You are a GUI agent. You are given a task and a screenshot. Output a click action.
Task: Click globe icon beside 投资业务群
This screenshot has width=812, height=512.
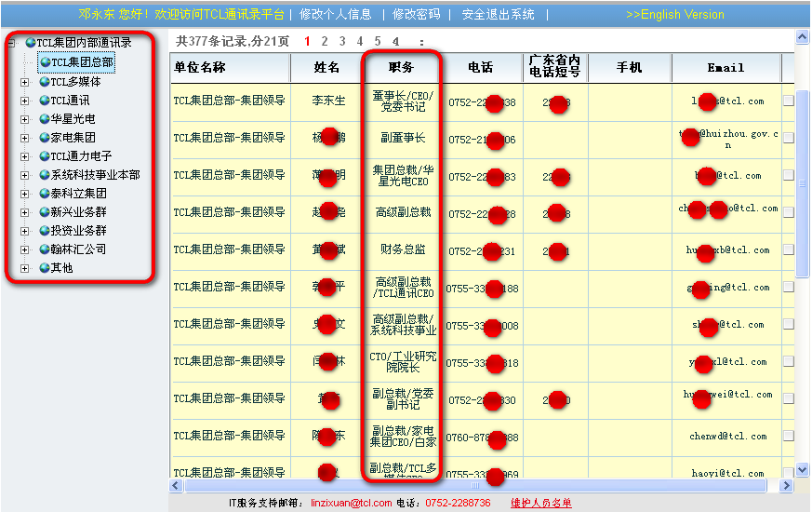(45, 231)
